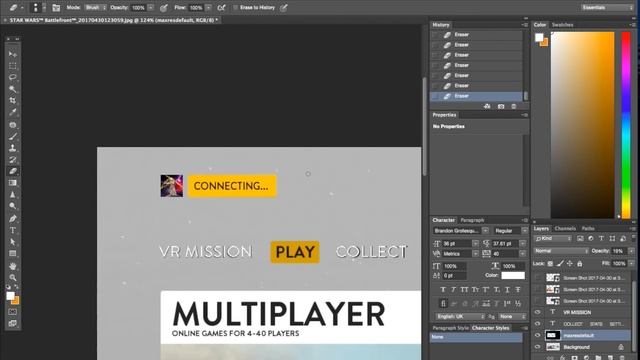Screen dimensions: 640x360
Task: Toggle Underline in Character panel
Action: click(x=507, y=289)
